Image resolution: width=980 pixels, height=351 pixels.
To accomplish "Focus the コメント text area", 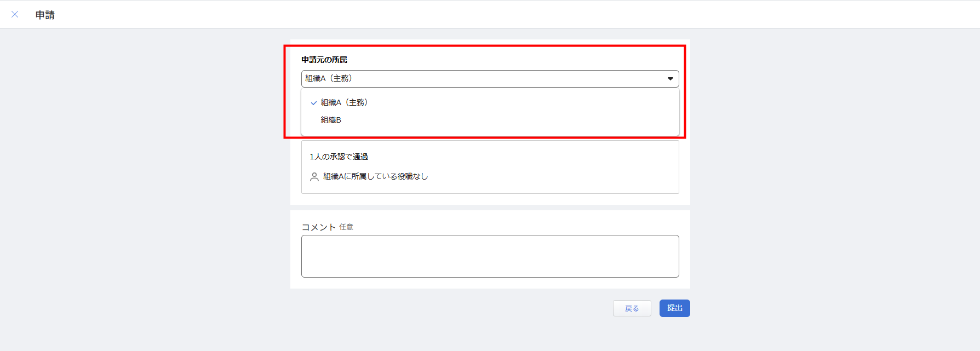I will (490, 256).
